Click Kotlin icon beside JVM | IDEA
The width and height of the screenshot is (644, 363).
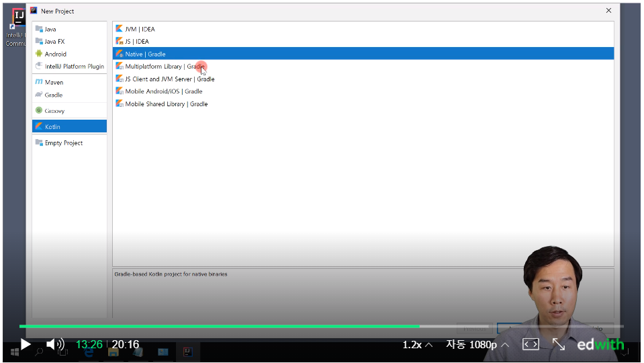coord(119,28)
